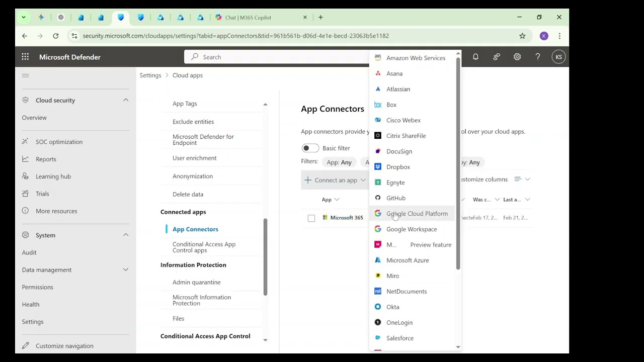Tick the Microsoft 365 row checkbox
The image size is (644, 362).
(x=311, y=218)
